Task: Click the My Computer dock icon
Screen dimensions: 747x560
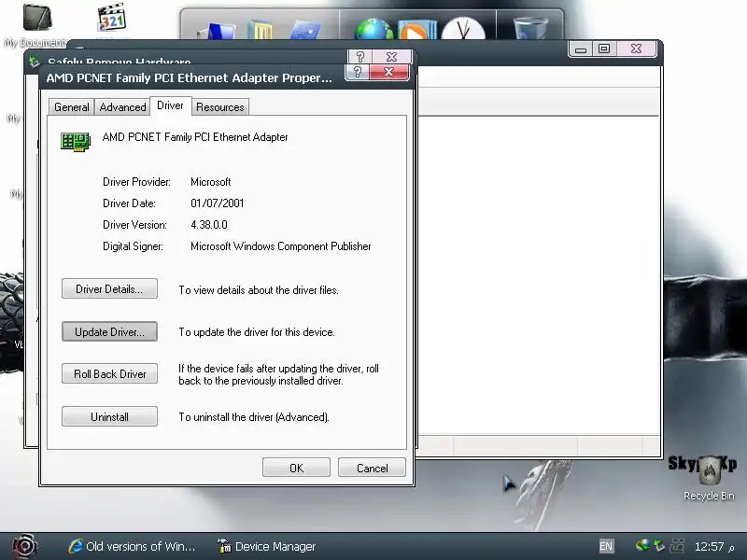Action: tap(217, 30)
